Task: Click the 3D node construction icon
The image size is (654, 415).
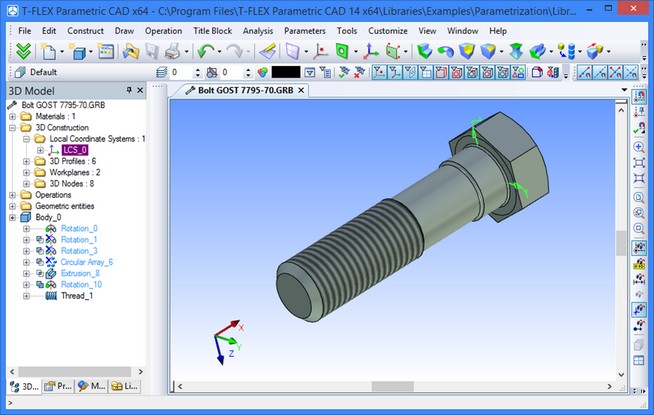Action: pyautogui.click(x=321, y=51)
